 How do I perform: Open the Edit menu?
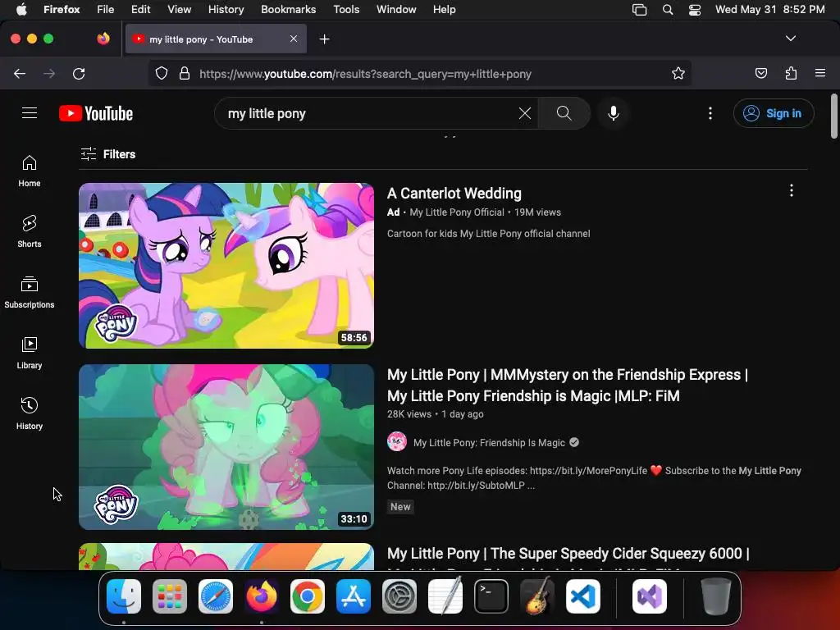[140, 9]
